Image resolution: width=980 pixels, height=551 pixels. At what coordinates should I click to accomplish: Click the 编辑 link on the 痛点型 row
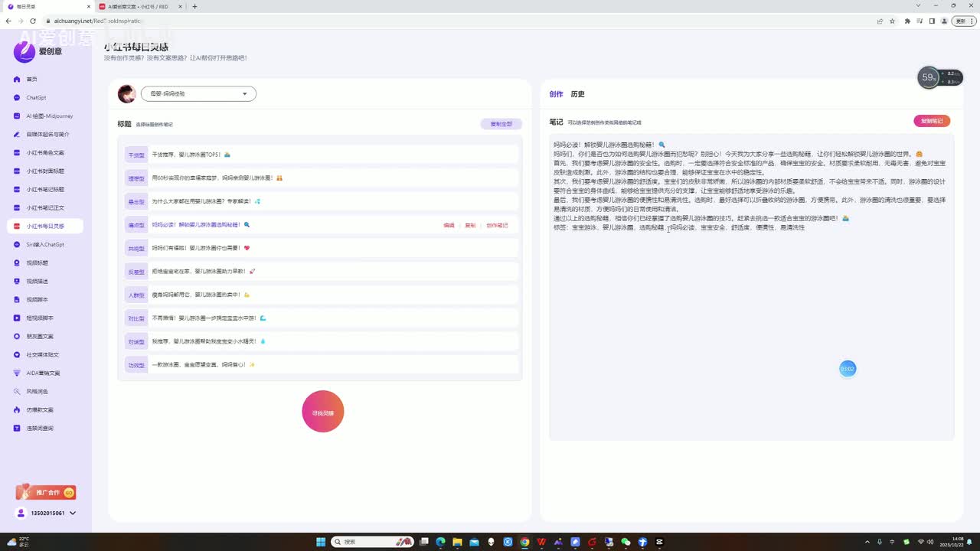coord(449,226)
